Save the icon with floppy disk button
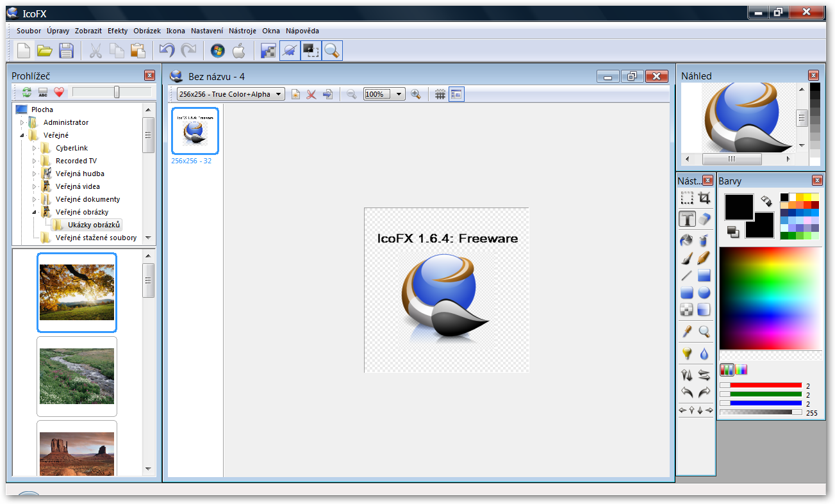This screenshot has width=835, height=504. coord(66,51)
